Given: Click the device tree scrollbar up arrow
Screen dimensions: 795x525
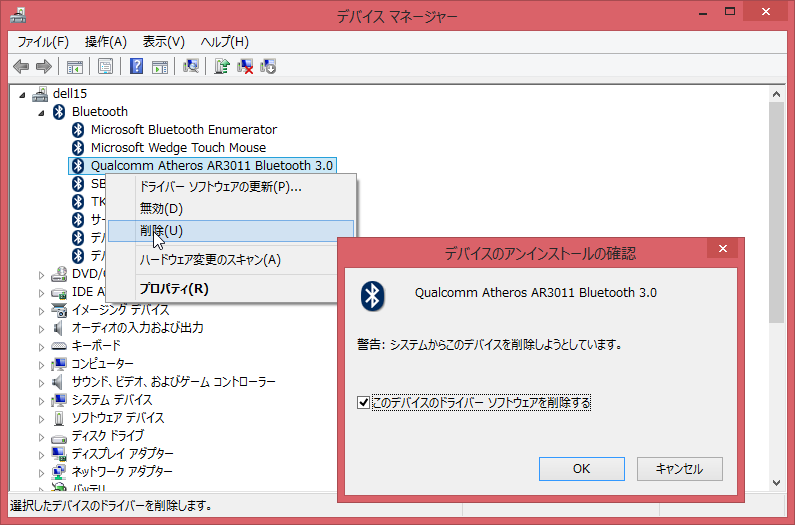Looking at the screenshot, I should click(x=776, y=94).
